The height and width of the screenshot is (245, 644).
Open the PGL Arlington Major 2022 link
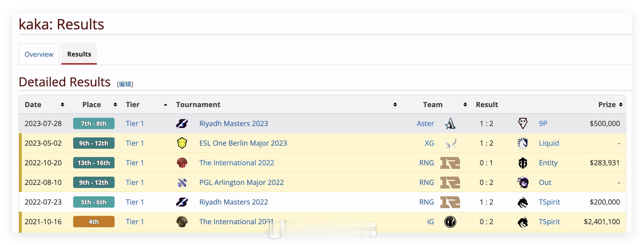click(x=241, y=182)
